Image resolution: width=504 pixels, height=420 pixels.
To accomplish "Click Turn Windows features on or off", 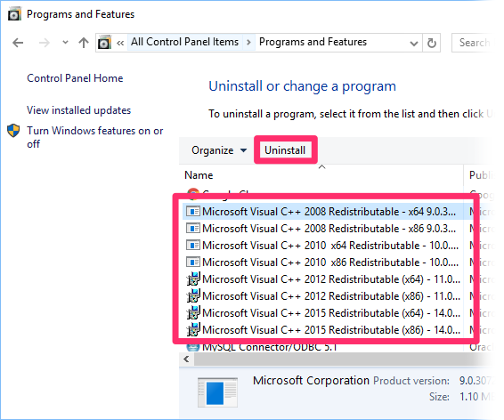I will [x=94, y=137].
